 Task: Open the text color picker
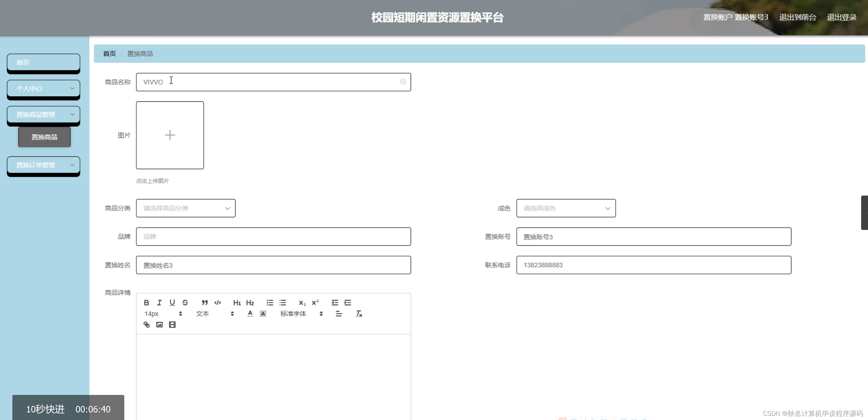(250, 313)
